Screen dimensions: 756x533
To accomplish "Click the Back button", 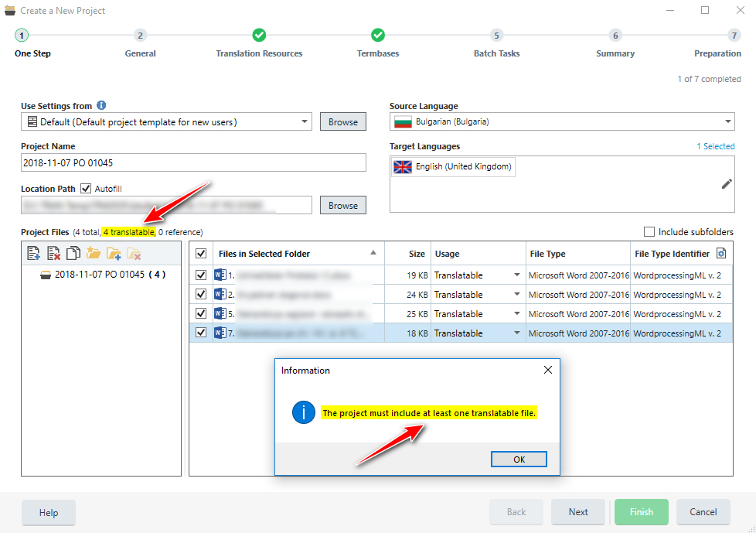I will coord(516,512).
